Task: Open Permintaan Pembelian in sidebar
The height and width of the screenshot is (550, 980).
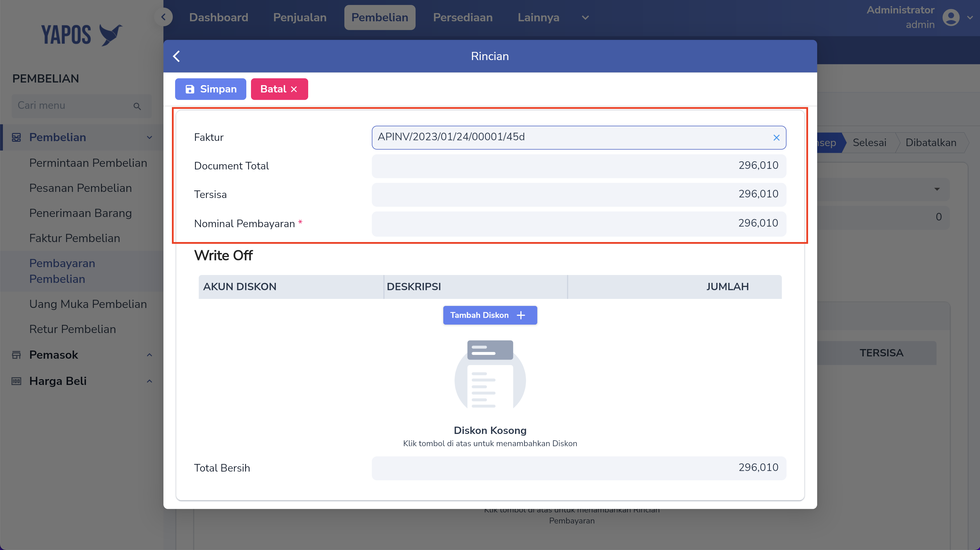Action: (88, 163)
